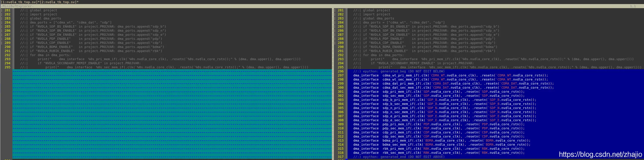
Task: Click 'for dma in dma_ports:' in right pane
Action: pyautogui.click(x=383, y=55)
